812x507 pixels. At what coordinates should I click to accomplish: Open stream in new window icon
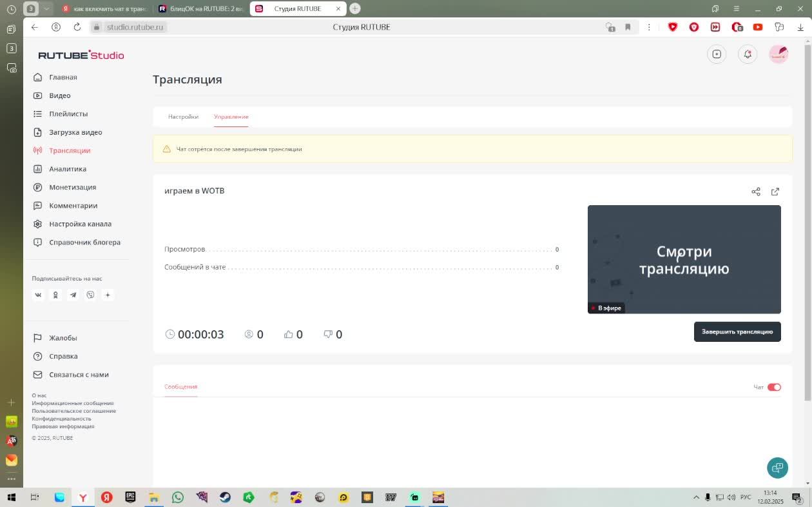pyautogui.click(x=775, y=192)
